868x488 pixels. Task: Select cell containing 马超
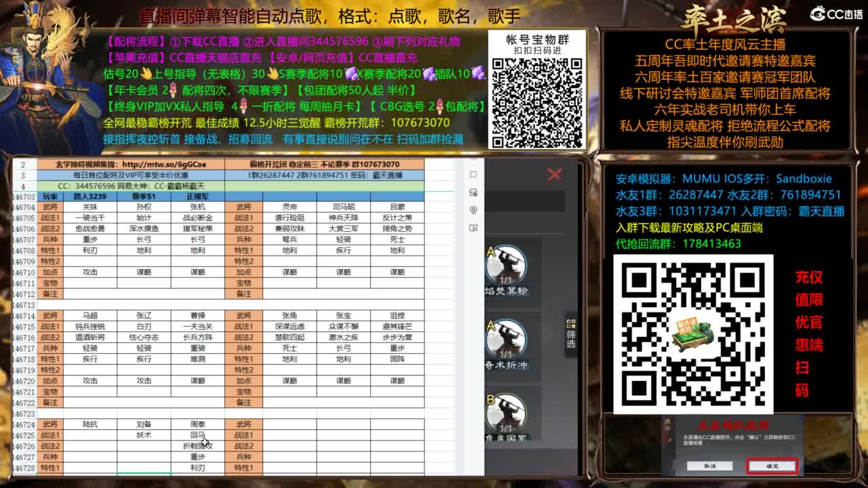[90, 315]
